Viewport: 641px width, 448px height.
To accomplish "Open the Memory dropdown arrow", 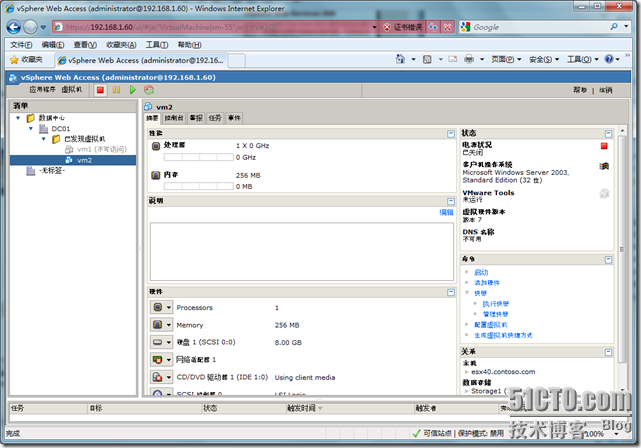I will pyautogui.click(x=168, y=325).
